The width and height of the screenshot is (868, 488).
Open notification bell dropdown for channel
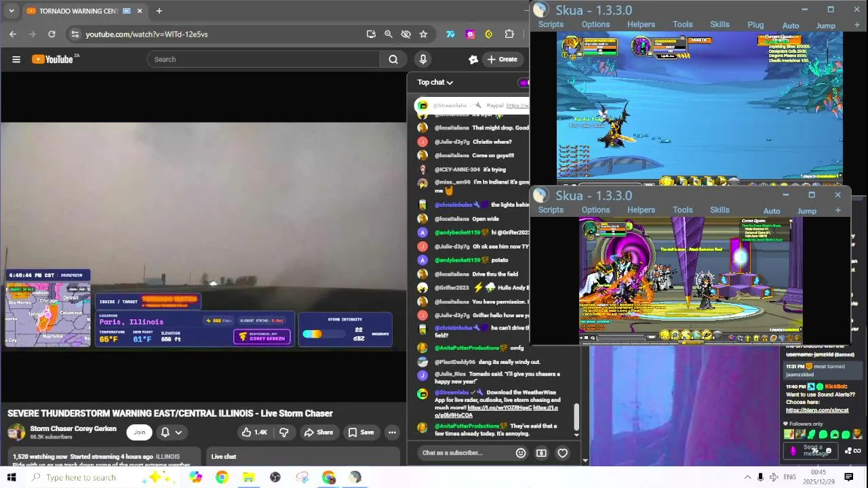[x=171, y=432]
